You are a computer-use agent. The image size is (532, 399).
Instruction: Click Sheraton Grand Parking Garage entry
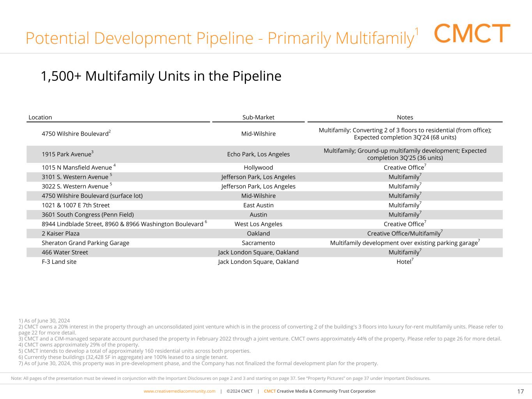point(85,243)
